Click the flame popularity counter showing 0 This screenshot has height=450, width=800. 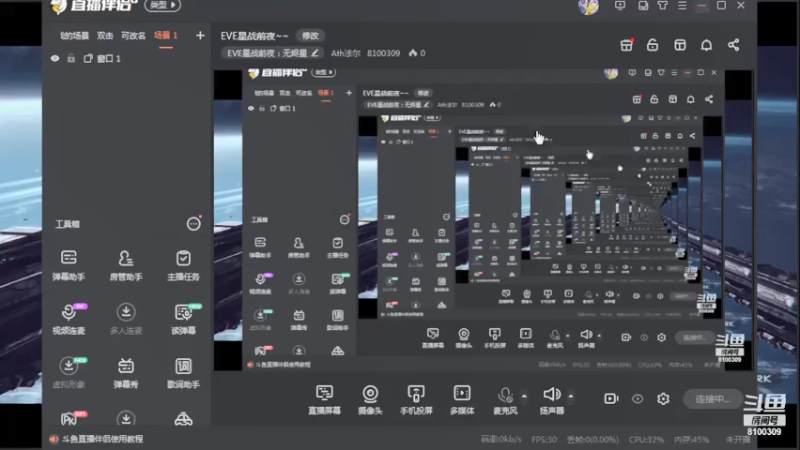pos(417,53)
